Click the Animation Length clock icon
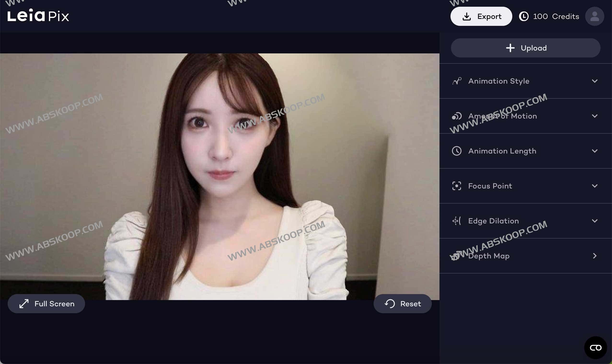The image size is (612, 364). (x=457, y=151)
